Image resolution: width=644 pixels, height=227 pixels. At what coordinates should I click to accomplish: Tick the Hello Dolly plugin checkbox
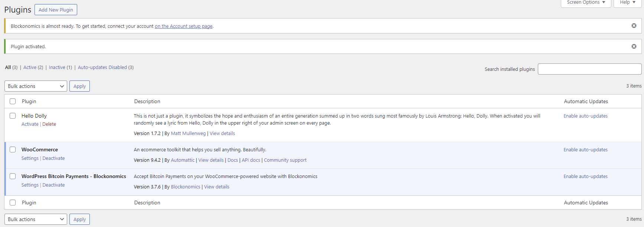coord(13,116)
